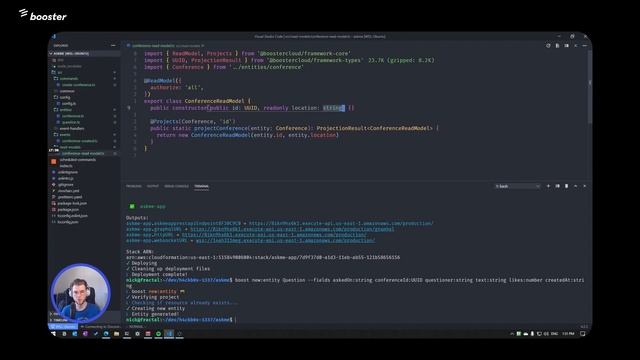
Task: Switch to the Output panel tab
Action: pos(153,186)
